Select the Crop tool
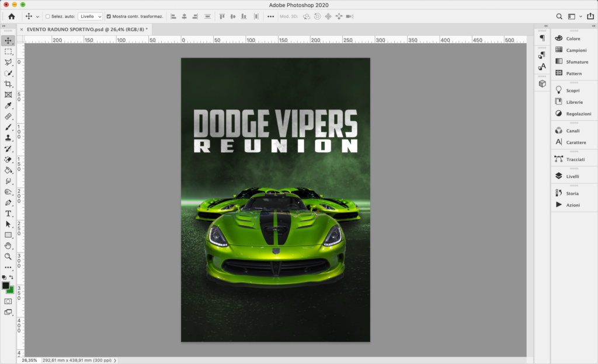The width and height of the screenshot is (598, 364). (x=8, y=84)
